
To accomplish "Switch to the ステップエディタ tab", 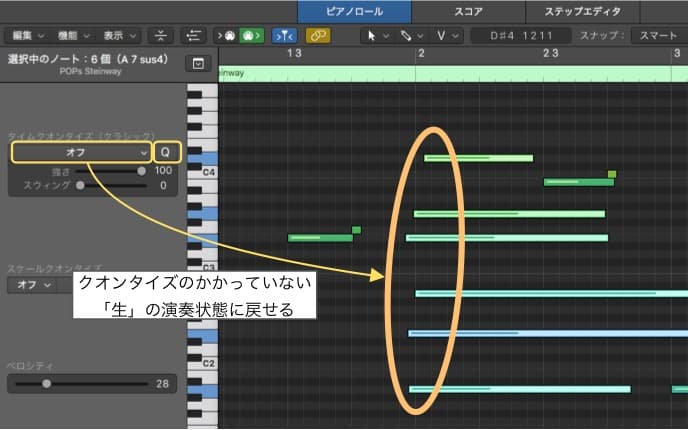I will [x=581, y=12].
